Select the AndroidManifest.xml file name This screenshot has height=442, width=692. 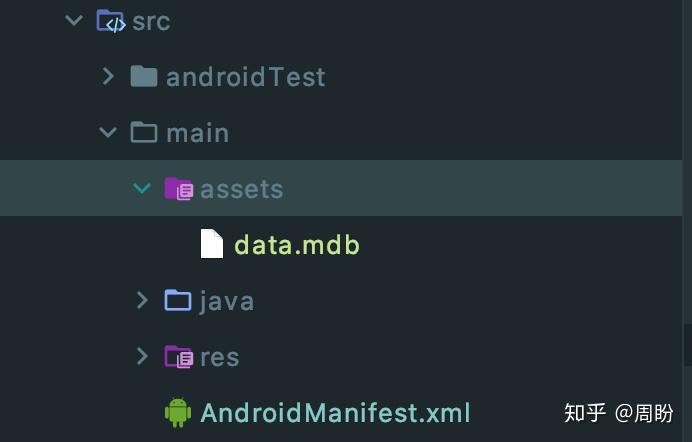335,412
